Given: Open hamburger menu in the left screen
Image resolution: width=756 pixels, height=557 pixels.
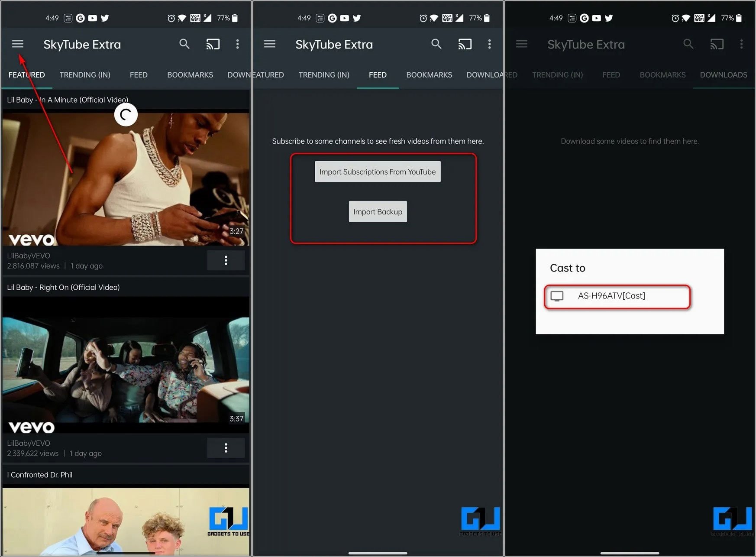Looking at the screenshot, I should (18, 44).
